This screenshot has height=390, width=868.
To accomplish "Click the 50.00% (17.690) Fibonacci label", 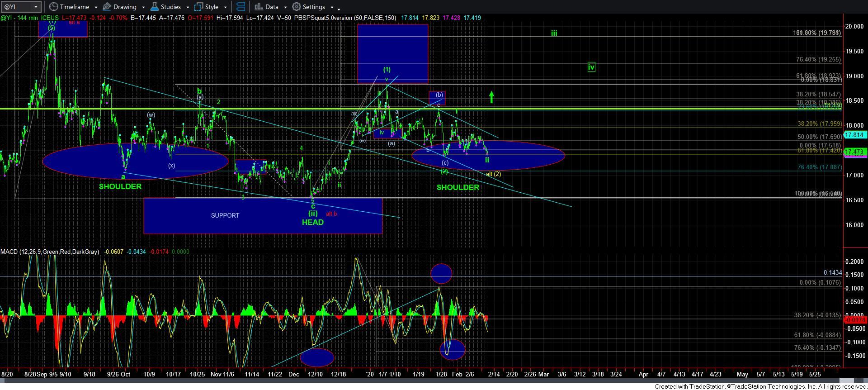I will (820, 137).
